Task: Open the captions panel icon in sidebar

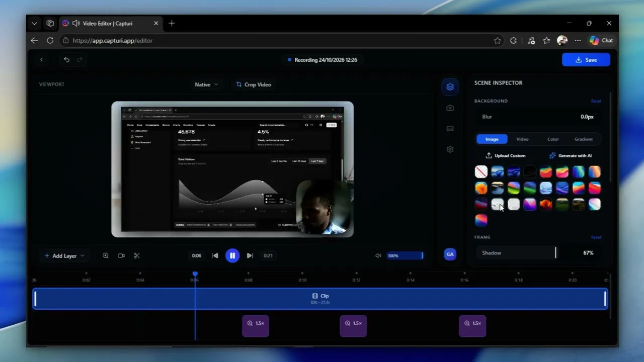Action: coord(450,128)
